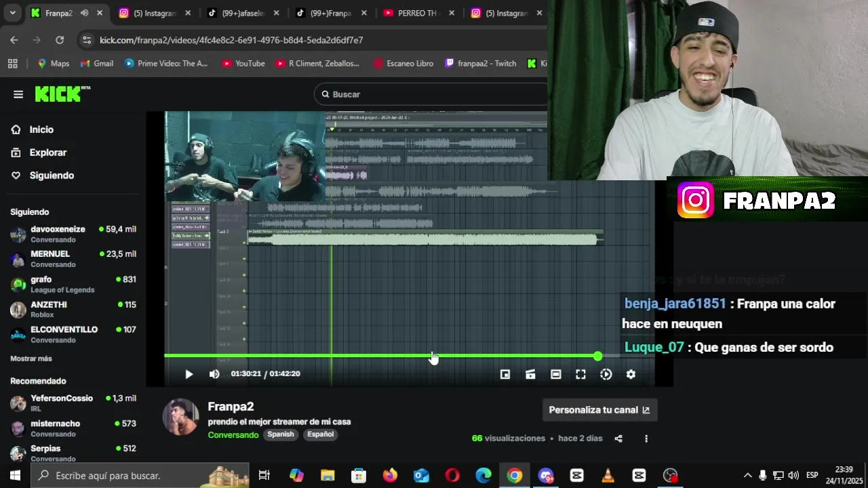The height and width of the screenshot is (488, 868).
Task: Open Task View in the taskbar
Action: pos(264,475)
